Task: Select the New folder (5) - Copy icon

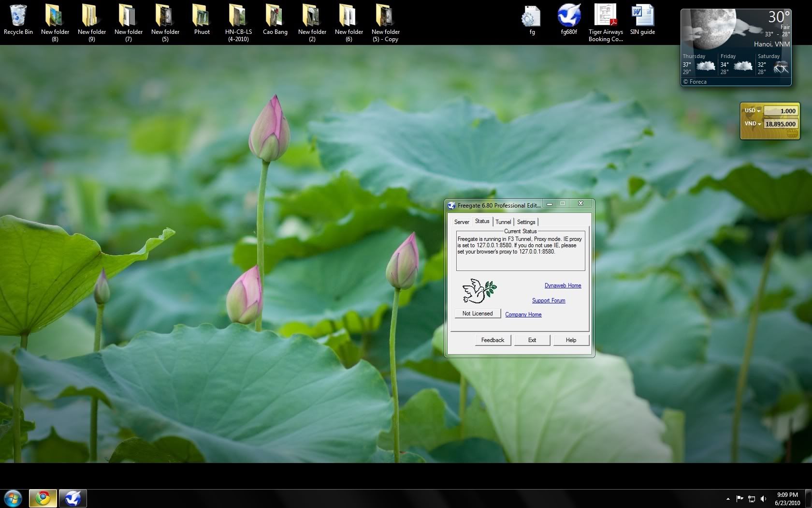Action: coord(386,22)
